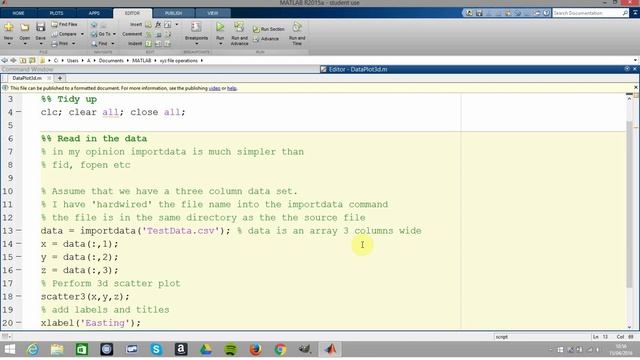Insert a function using the fx icon
The height and width of the screenshot is (360, 640).
pyautogui.click(x=158, y=24)
